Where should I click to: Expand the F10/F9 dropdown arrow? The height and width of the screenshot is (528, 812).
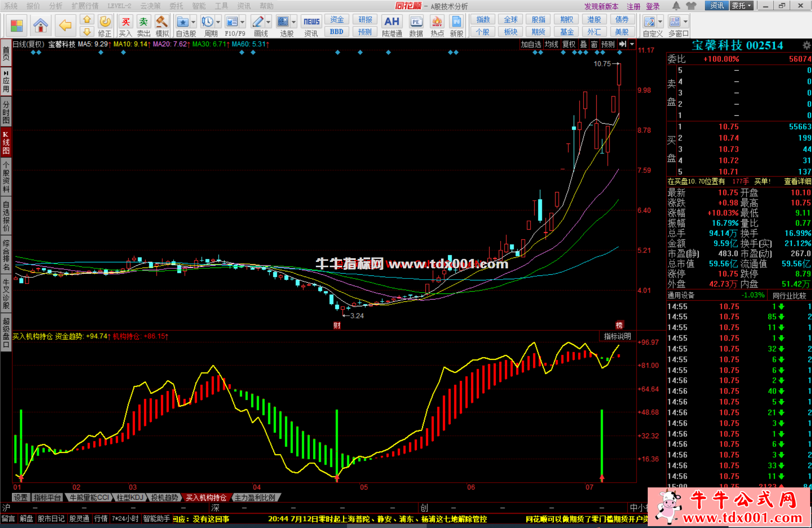coord(242,22)
